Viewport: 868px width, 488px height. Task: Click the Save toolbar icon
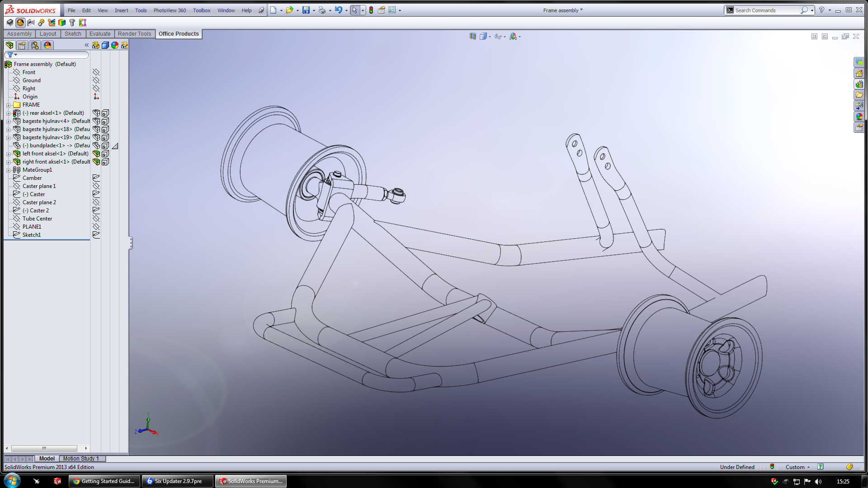point(306,10)
